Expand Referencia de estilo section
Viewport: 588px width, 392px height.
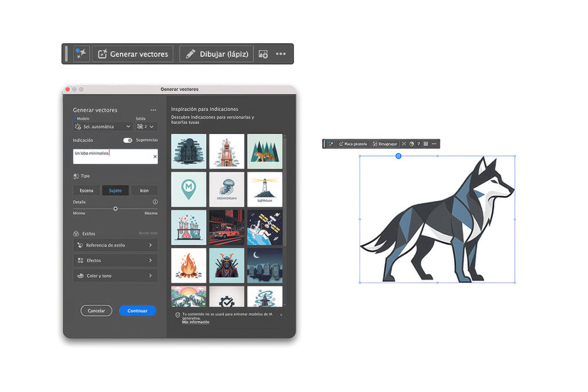115,245
